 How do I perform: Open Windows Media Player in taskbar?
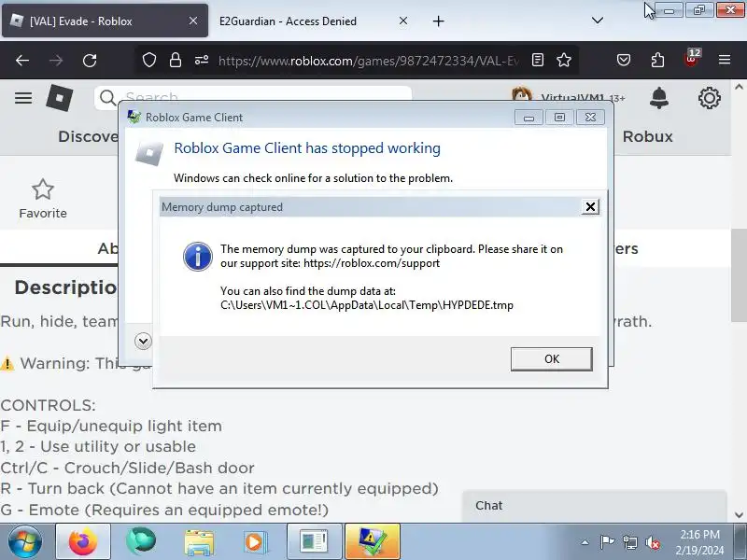pos(255,542)
